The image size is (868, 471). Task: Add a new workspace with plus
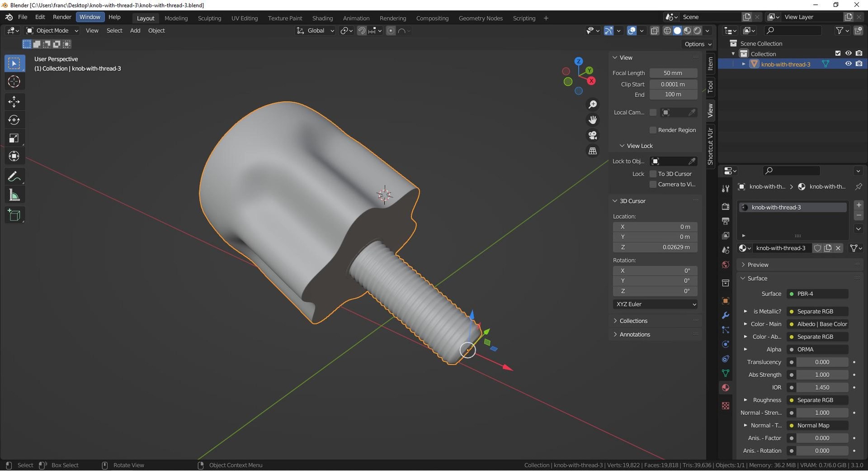pos(546,18)
